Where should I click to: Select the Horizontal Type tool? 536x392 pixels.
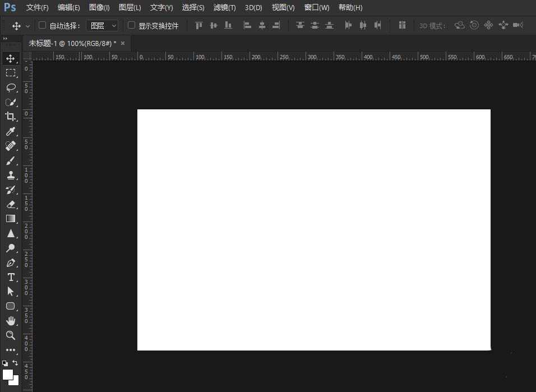[11, 277]
